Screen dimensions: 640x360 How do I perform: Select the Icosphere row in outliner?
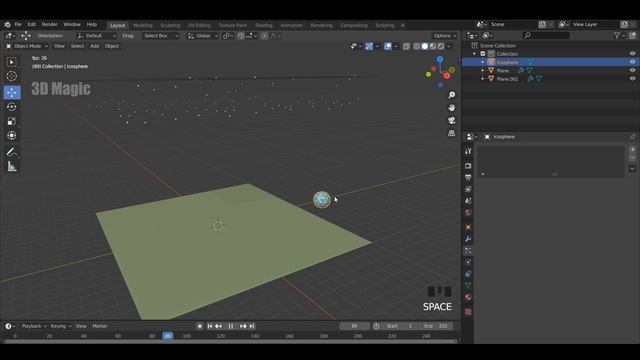551,62
